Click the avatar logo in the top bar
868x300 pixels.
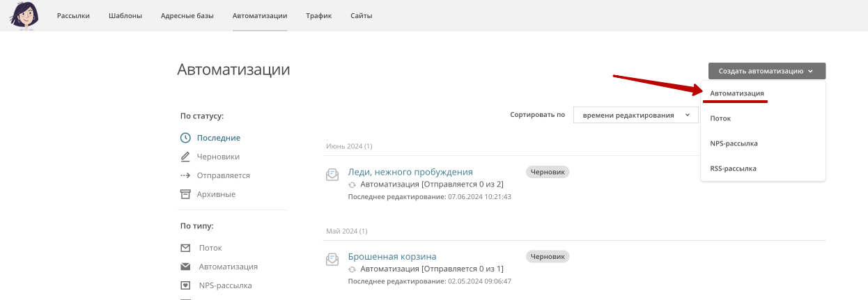[24, 15]
